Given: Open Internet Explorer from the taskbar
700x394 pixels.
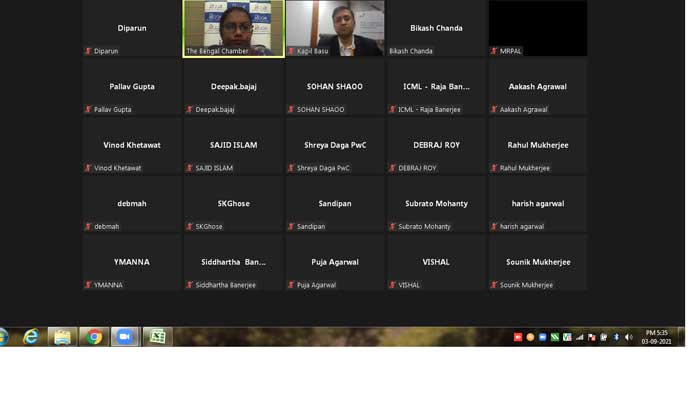Looking at the screenshot, I should (31, 336).
